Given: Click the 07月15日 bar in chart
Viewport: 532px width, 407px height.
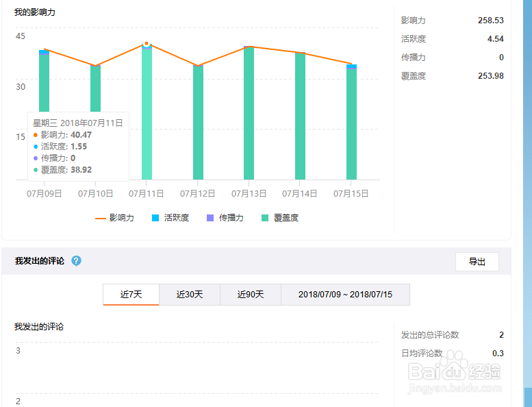Looking at the screenshot, I should pyautogui.click(x=351, y=123).
